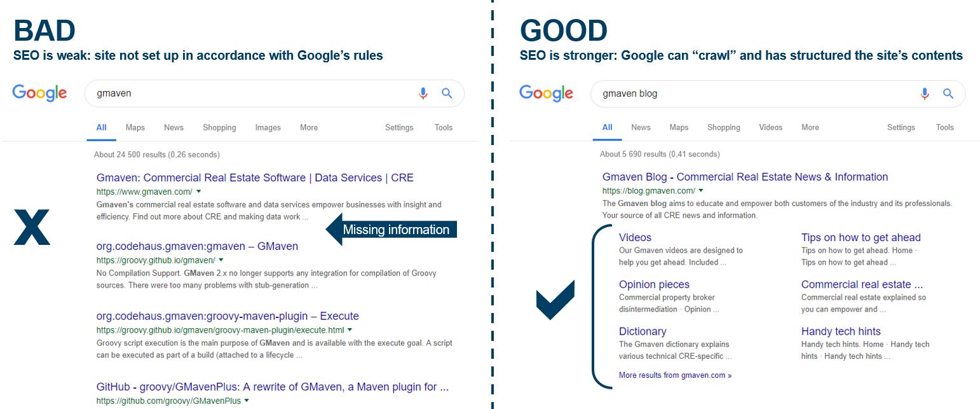The width and height of the screenshot is (980, 409).
Task: Switch to Images tab in left search
Action: point(268,127)
